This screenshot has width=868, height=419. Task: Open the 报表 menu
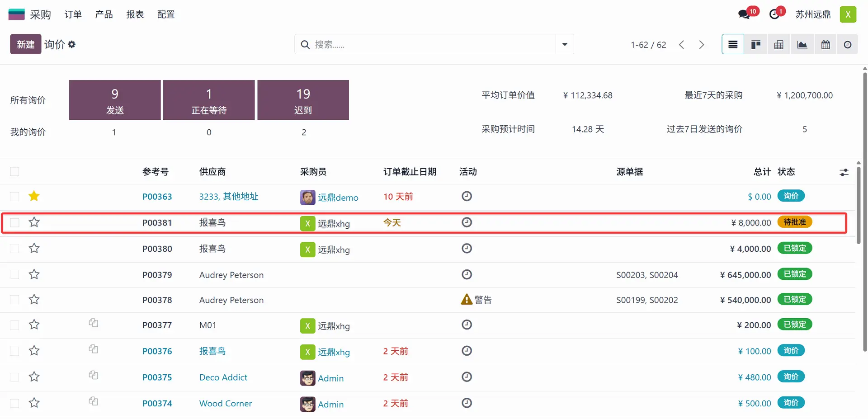click(x=135, y=14)
